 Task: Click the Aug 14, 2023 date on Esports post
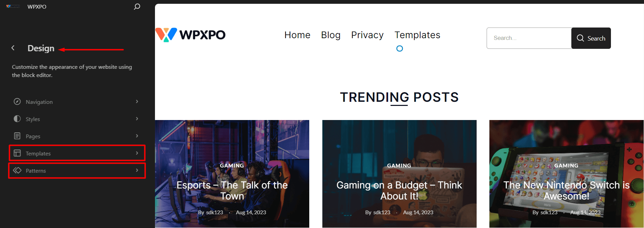[x=251, y=213]
